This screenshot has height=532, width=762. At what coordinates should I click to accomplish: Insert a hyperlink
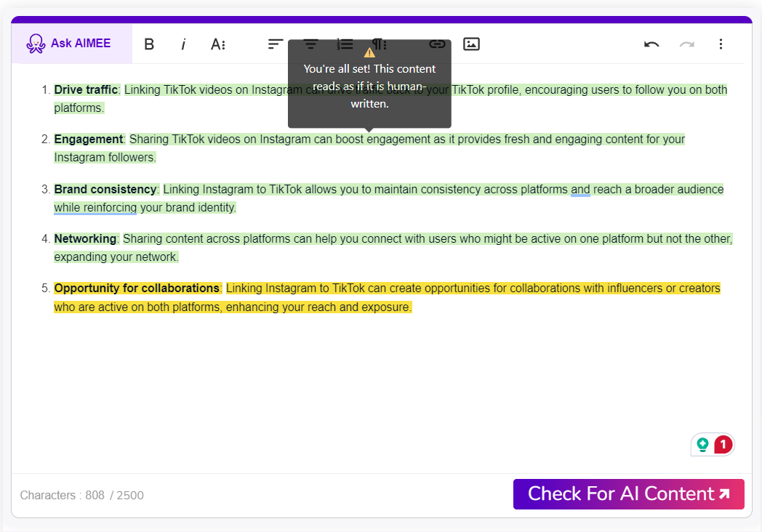coord(438,44)
